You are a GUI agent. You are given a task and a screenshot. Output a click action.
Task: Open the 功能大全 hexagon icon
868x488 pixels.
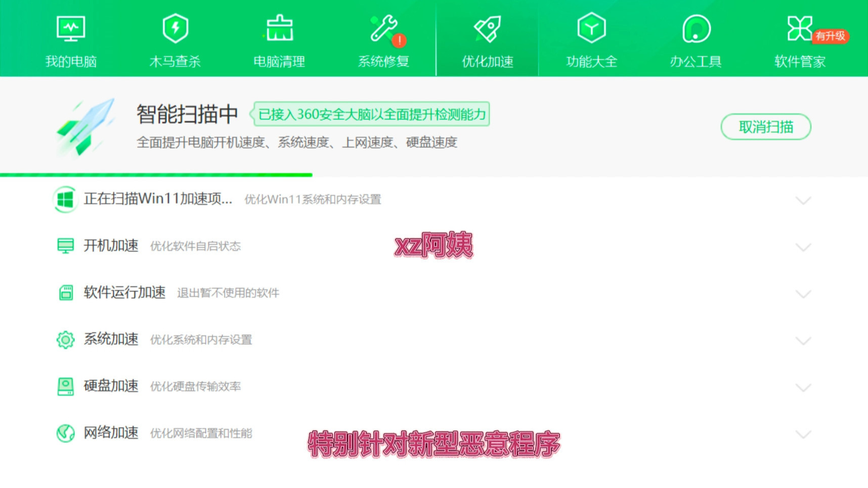[x=592, y=28]
